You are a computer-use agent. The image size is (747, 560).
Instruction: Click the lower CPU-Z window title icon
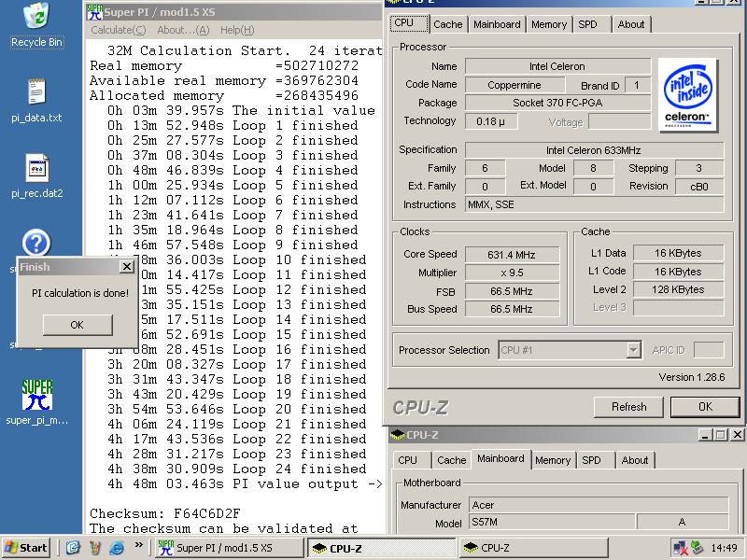click(398, 435)
